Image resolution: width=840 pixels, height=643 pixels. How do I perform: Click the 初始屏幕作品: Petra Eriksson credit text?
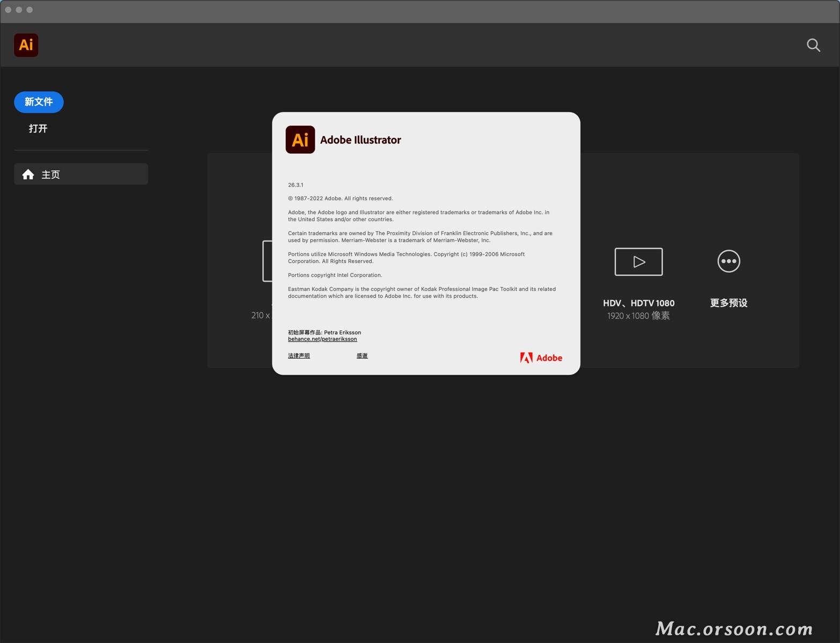point(324,332)
